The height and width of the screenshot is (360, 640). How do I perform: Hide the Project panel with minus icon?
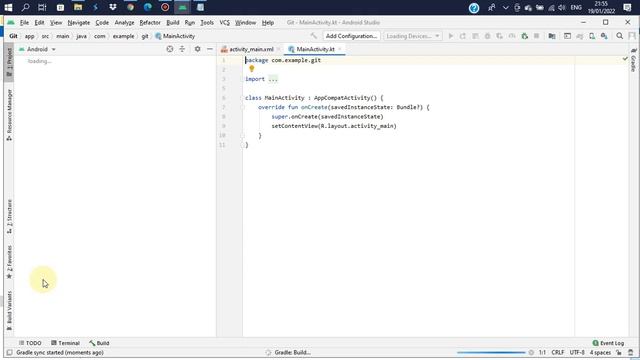click(210, 49)
